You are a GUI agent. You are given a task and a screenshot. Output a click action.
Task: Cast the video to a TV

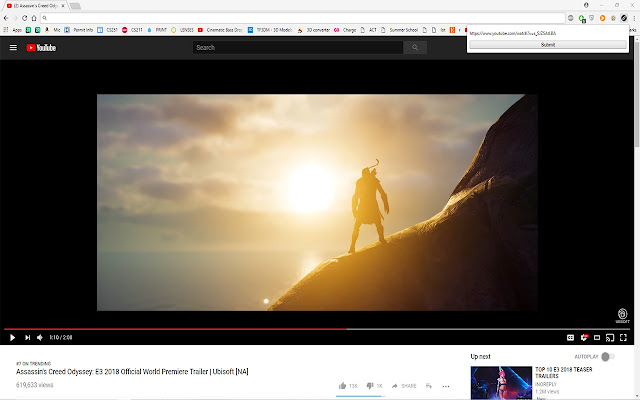(x=610, y=338)
